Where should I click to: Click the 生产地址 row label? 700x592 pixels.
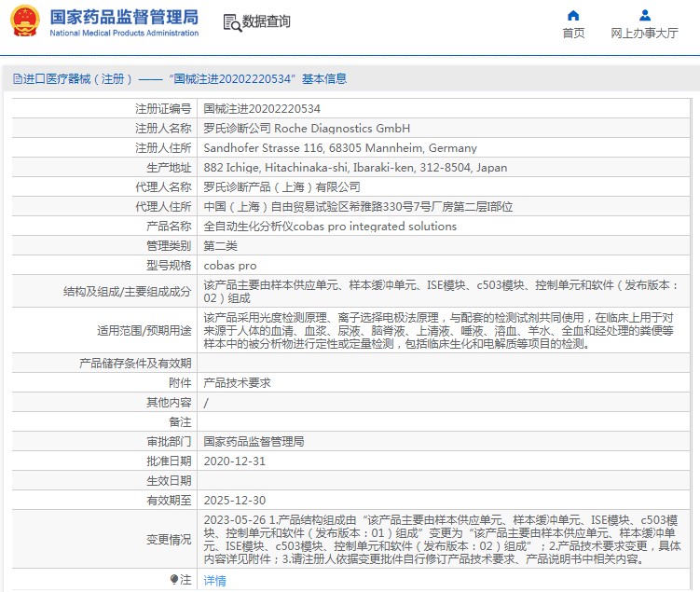[x=169, y=168]
